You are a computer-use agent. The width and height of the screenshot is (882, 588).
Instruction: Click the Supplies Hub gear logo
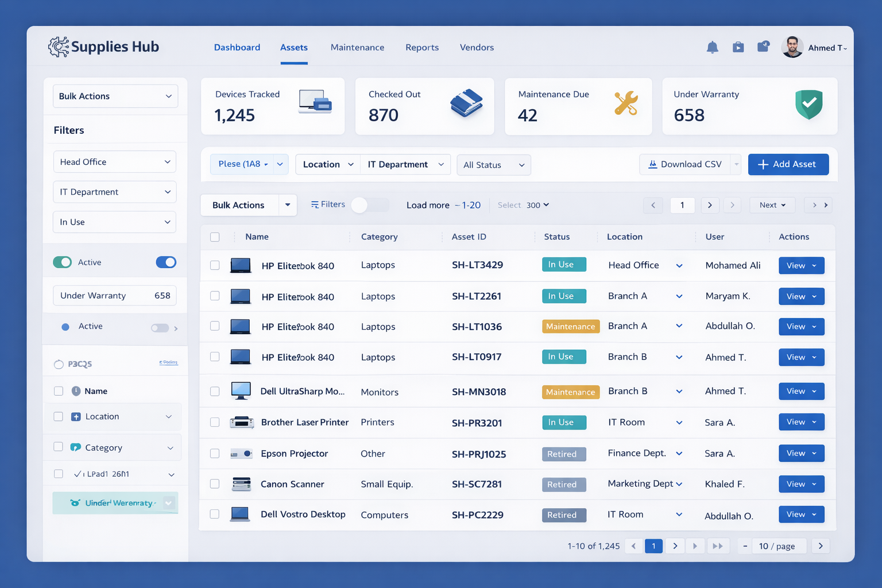pos(57,47)
